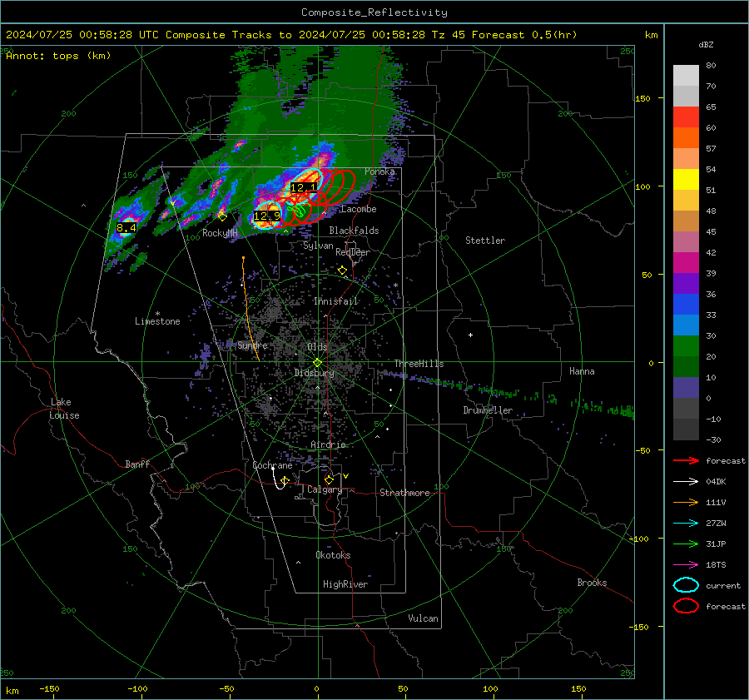749x700 pixels.
Task: Click the red forecast ellipse legend icon
Action: (x=686, y=606)
